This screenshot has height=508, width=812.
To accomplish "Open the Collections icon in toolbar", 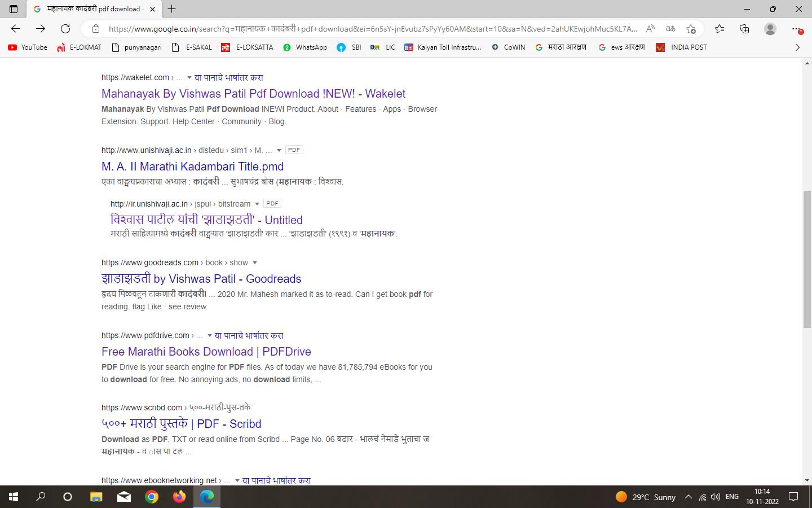I will tap(744, 29).
